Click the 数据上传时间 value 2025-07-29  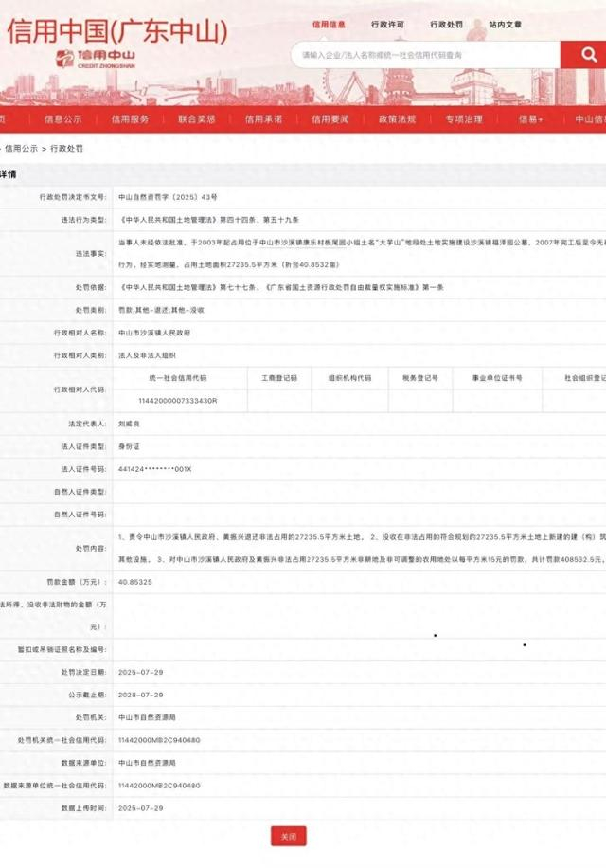[x=140, y=808]
